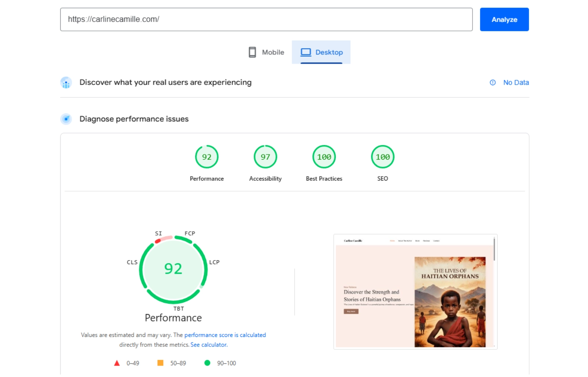Click the green 90–100 legend dot
This screenshot has height=377, width=588.
coord(208,363)
